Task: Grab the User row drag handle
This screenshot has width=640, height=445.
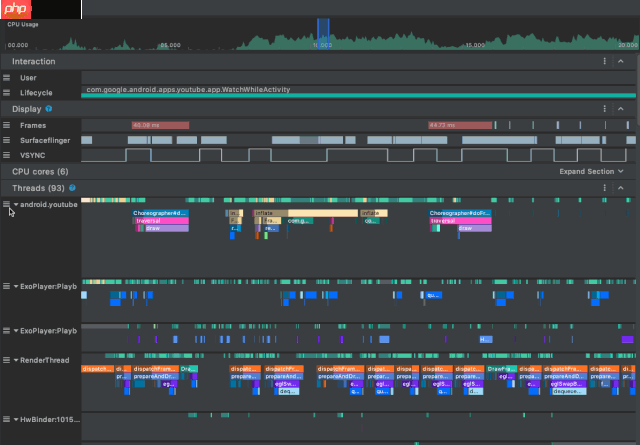Action: tap(7, 78)
